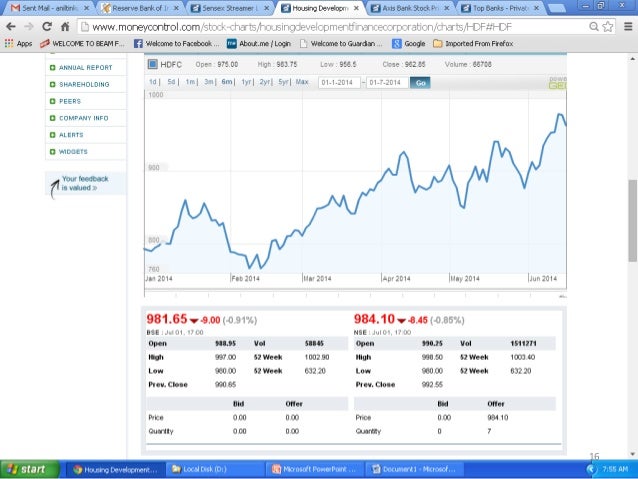Select the 3m chart range

point(208,82)
